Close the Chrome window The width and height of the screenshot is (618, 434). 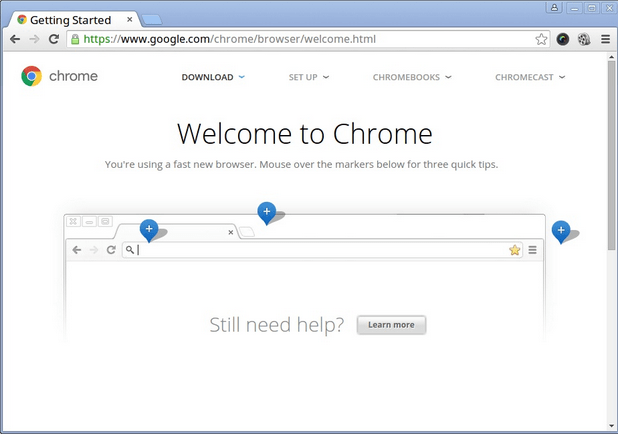point(609,8)
